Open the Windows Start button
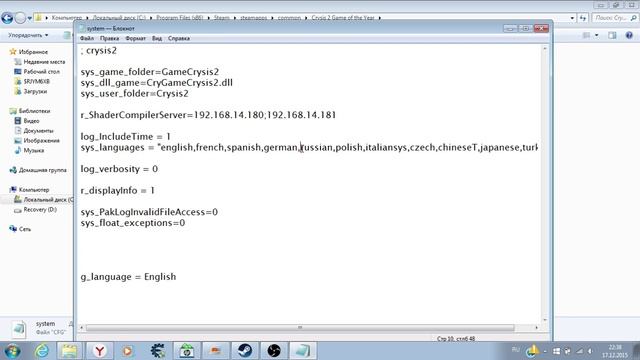This screenshot has width=640, height=360. (x=12, y=351)
